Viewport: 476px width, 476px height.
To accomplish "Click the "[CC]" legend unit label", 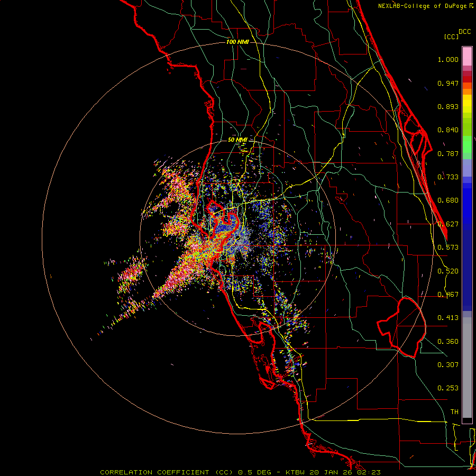I will [x=451, y=36].
